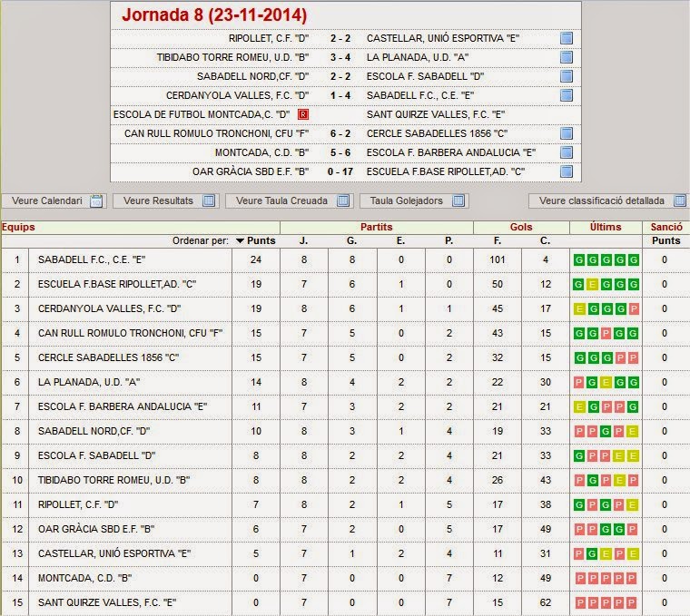Image resolution: width=690 pixels, height=616 pixels.
Task: Open match report icon for Ripollet vs Castellar
Action: (x=567, y=38)
